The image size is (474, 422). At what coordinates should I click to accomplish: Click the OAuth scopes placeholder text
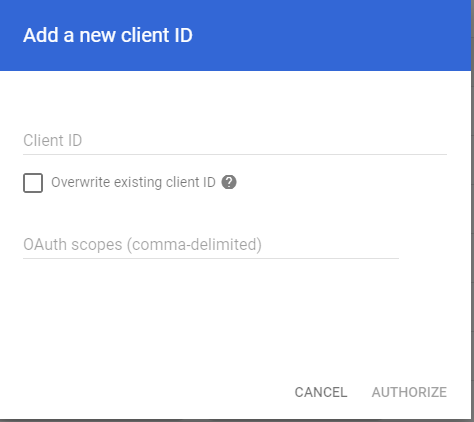[142, 245]
